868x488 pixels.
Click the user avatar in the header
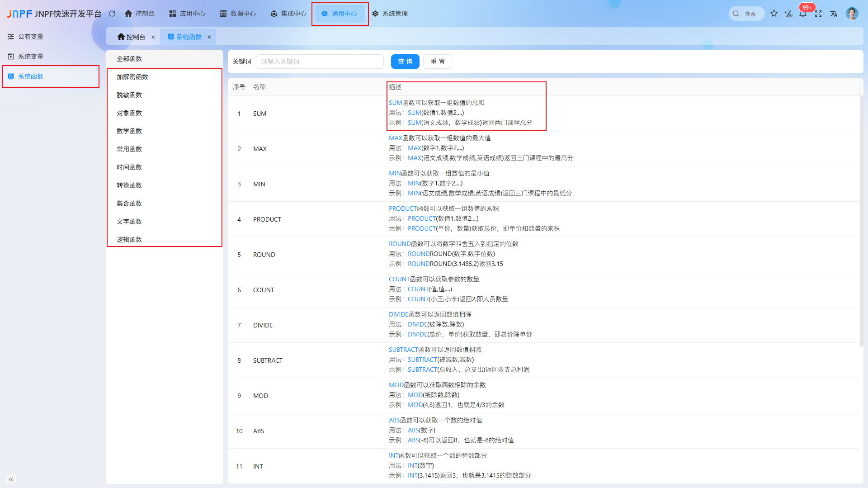pos(852,14)
